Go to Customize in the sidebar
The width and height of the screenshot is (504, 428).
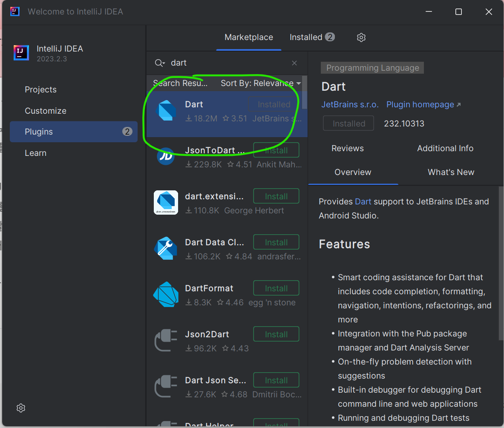click(74, 111)
